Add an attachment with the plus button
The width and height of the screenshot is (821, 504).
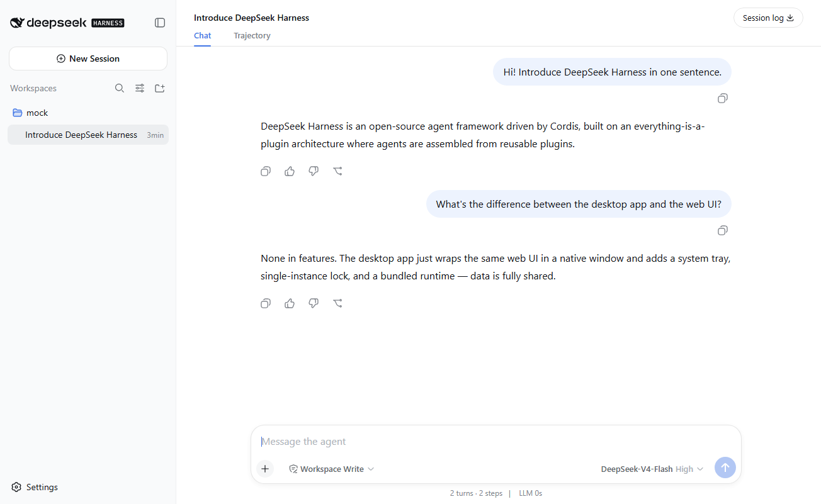(x=265, y=469)
